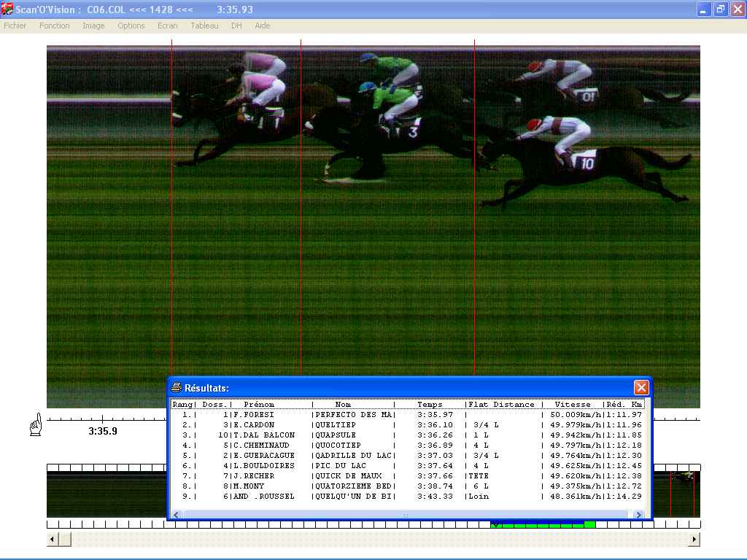The height and width of the screenshot is (560, 747).
Task: Open the Ecran menu
Action: pyautogui.click(x=167, y=26)
